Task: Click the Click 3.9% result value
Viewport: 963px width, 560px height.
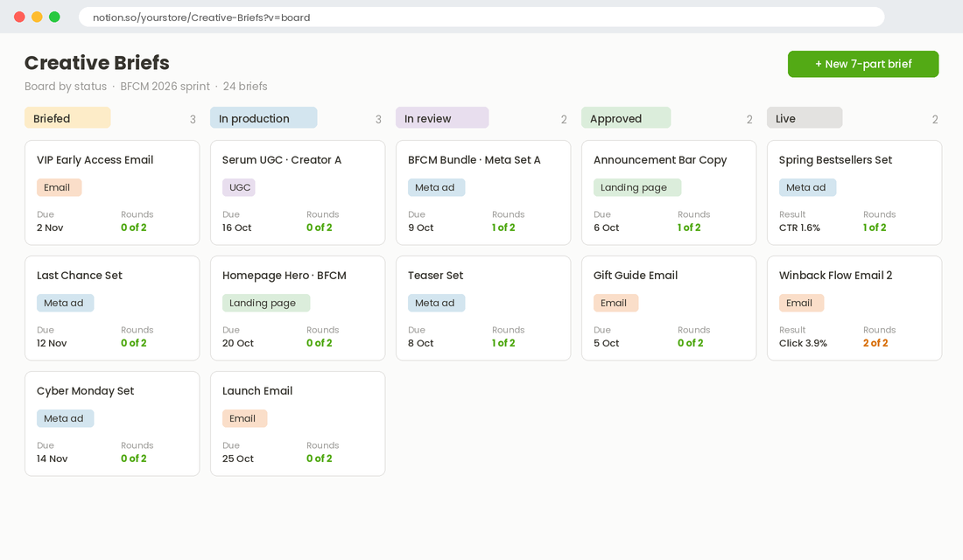Action: click(x=804, y=343)
